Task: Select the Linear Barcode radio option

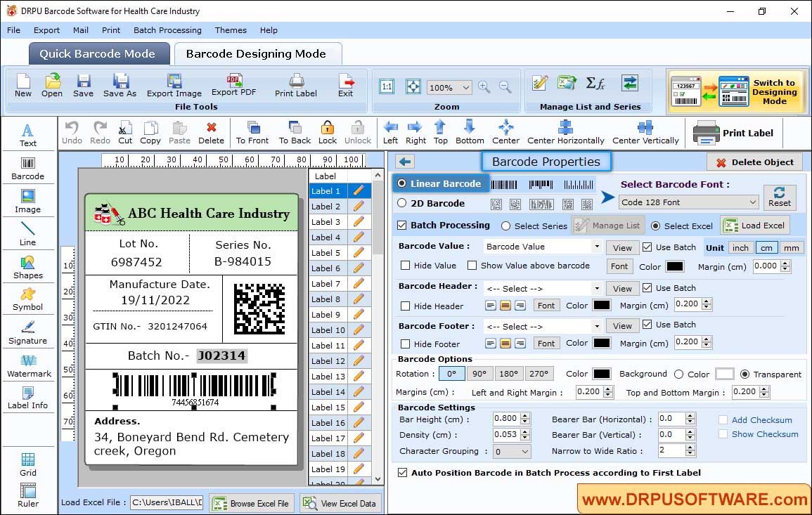Action: click(401, 183)
